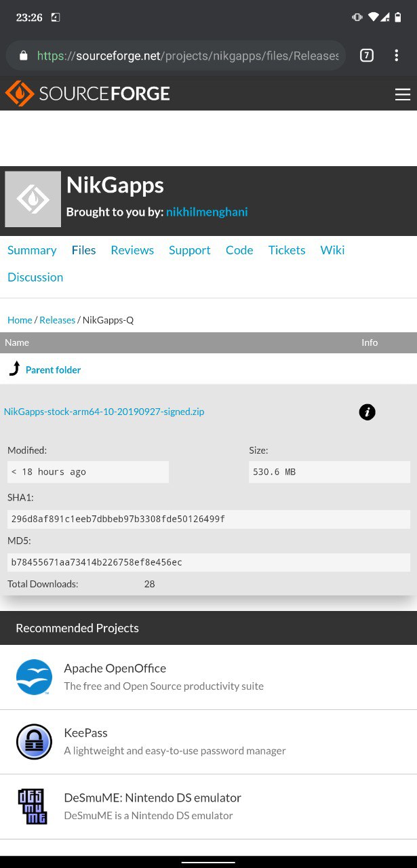Viewport: 417px width, 868px height.
Task: Open the Code tab
Action: pyautogui.click(x=239, y=250)
